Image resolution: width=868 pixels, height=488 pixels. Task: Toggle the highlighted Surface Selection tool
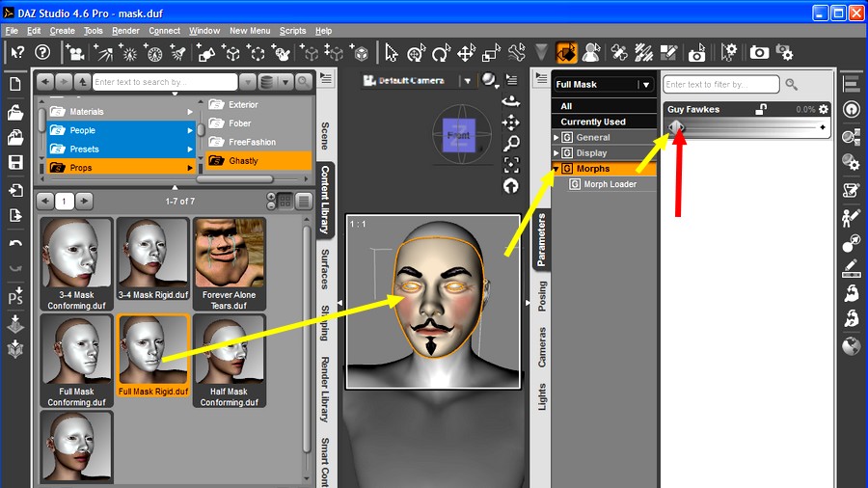coord(566,53)
